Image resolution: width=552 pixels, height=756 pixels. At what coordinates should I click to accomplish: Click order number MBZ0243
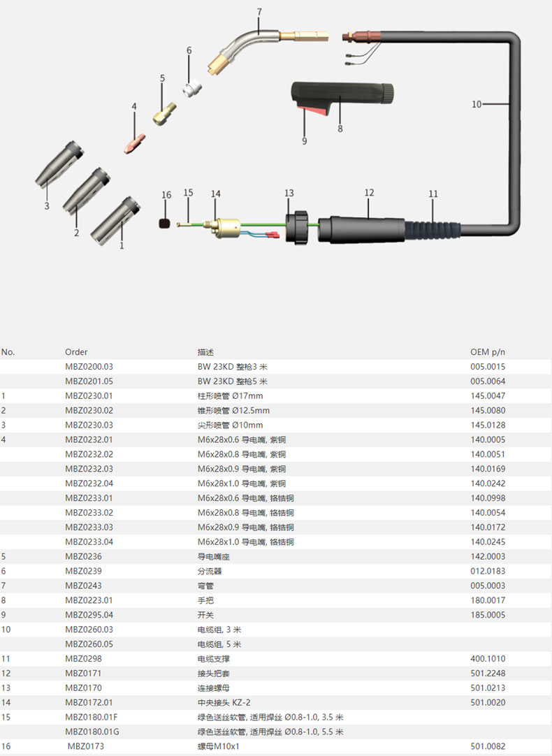[83, 586]
